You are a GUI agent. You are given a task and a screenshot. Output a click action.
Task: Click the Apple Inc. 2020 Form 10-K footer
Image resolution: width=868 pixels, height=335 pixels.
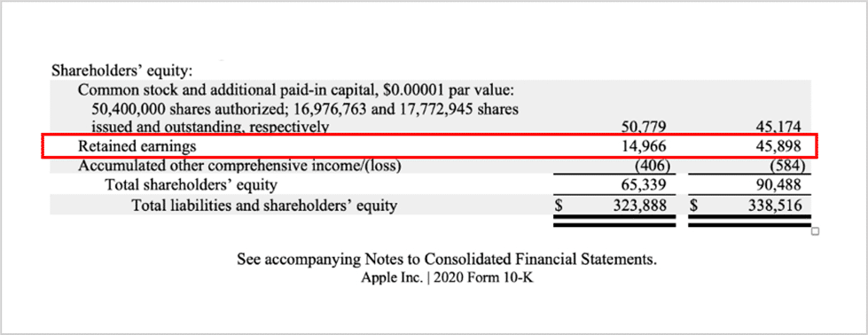click(x=447, y=278)
